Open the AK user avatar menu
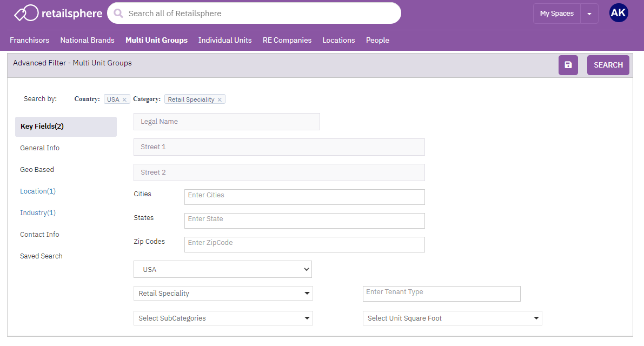 click(x=618, y=13)
